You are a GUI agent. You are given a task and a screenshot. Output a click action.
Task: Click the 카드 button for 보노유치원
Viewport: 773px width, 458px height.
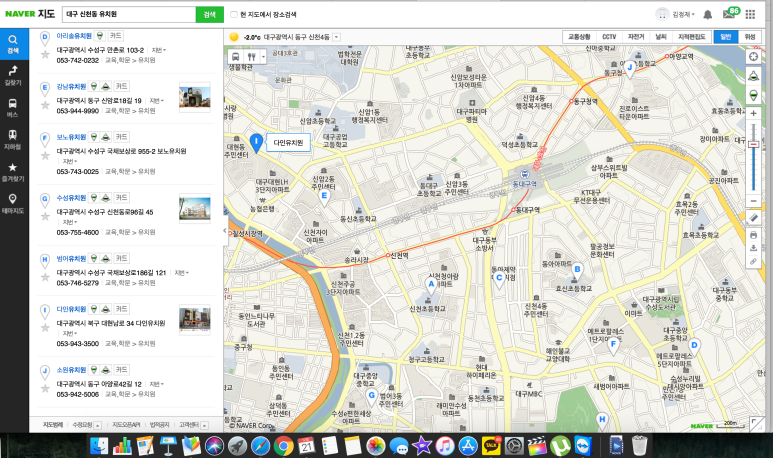pyautogui.click(x=121, y=137)
